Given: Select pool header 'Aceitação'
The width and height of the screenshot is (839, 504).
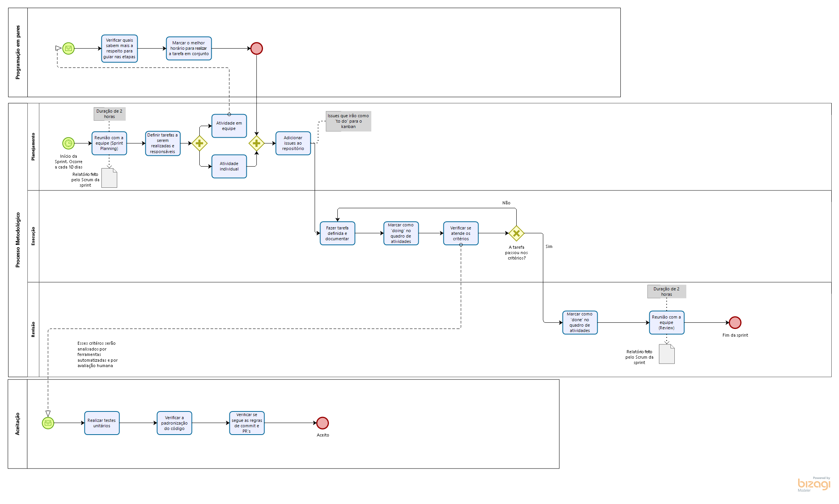Looking at the screenshot, I should (17, 424).
